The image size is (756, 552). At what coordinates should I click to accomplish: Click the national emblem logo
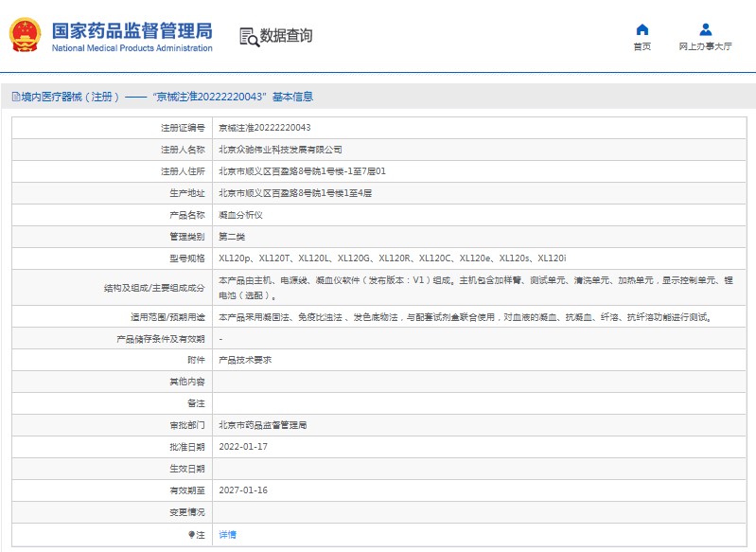(x=25, y=35)
